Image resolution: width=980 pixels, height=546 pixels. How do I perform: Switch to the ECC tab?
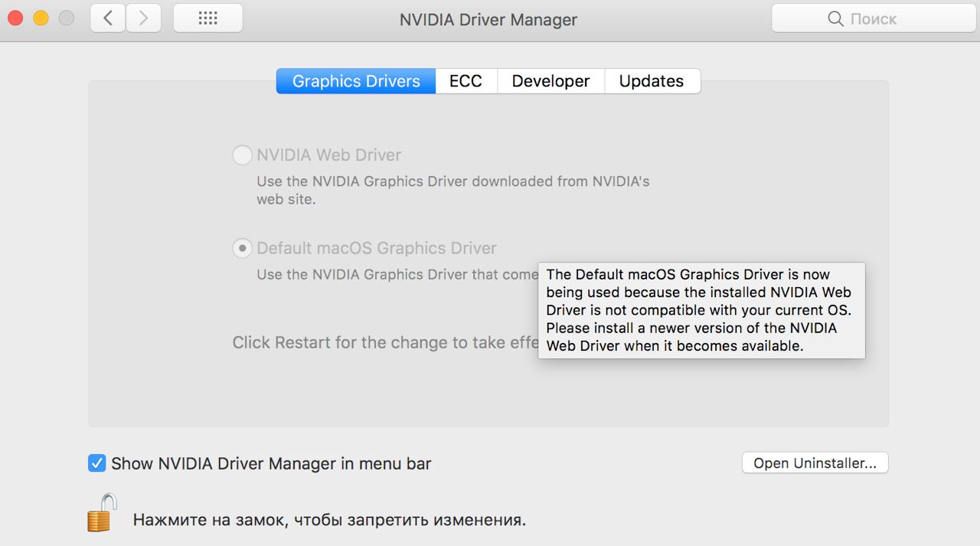(466, 81)
